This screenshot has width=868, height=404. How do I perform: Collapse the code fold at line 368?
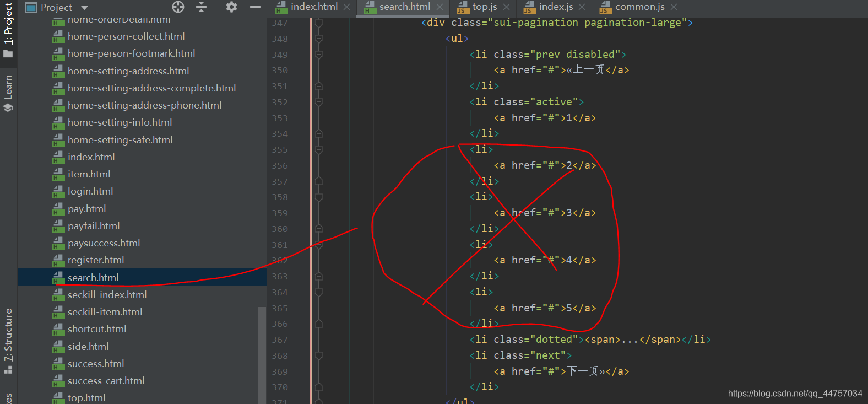click(319, 356)
